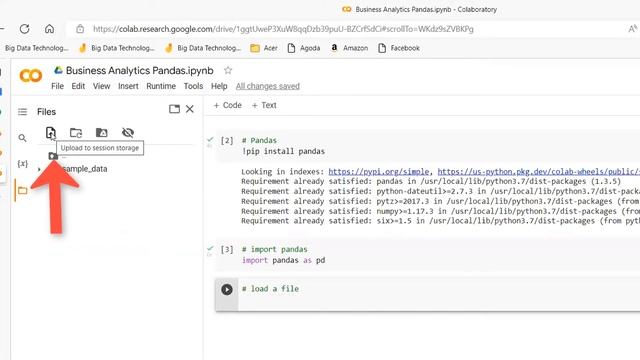
Task: Click the site info lock icon
Action: tap(80, 29)
